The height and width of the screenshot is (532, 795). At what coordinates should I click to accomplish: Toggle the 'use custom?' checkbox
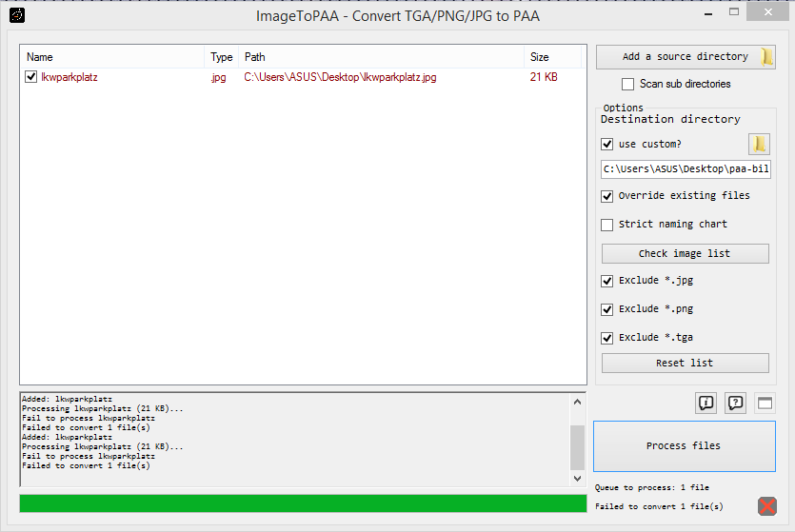(x=607, y=145)
